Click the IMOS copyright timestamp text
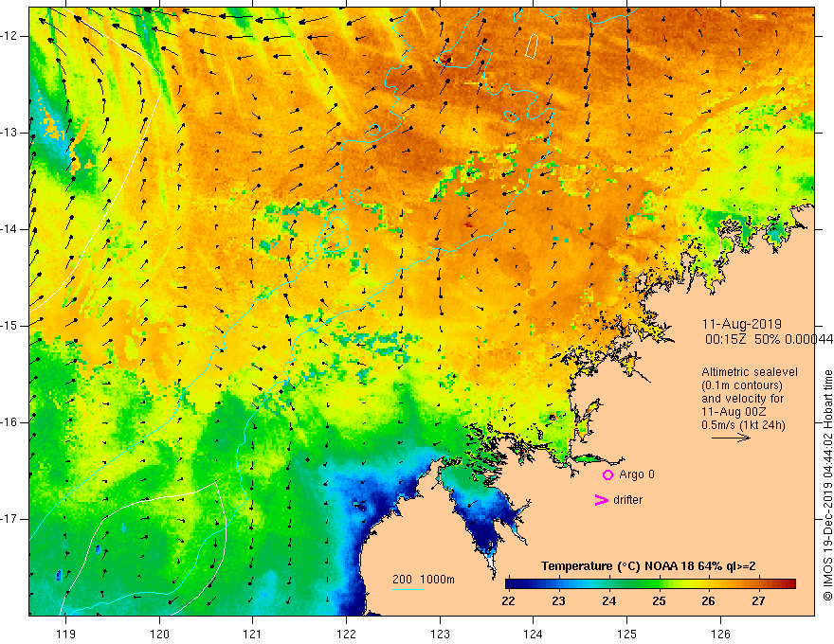 [827, 485]
